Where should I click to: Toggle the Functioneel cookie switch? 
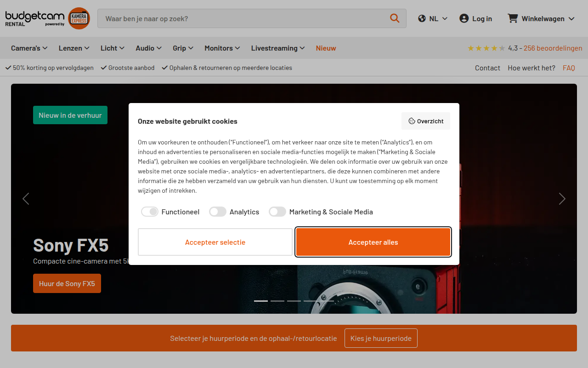[150, 212]
